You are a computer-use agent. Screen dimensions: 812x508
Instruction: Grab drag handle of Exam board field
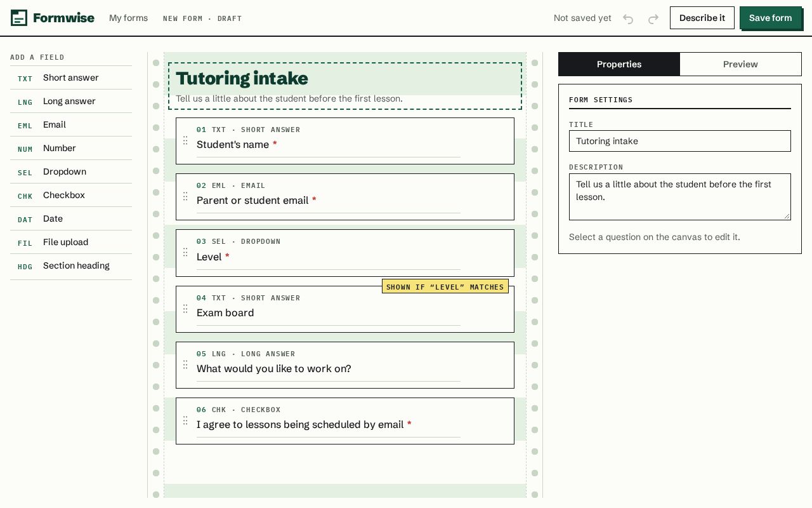coord(185,309)
